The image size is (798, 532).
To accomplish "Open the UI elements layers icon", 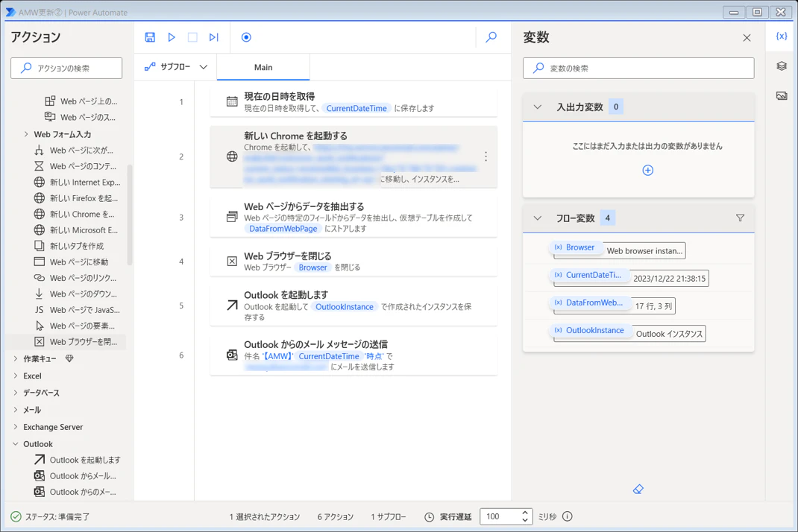I will point(782,66).
